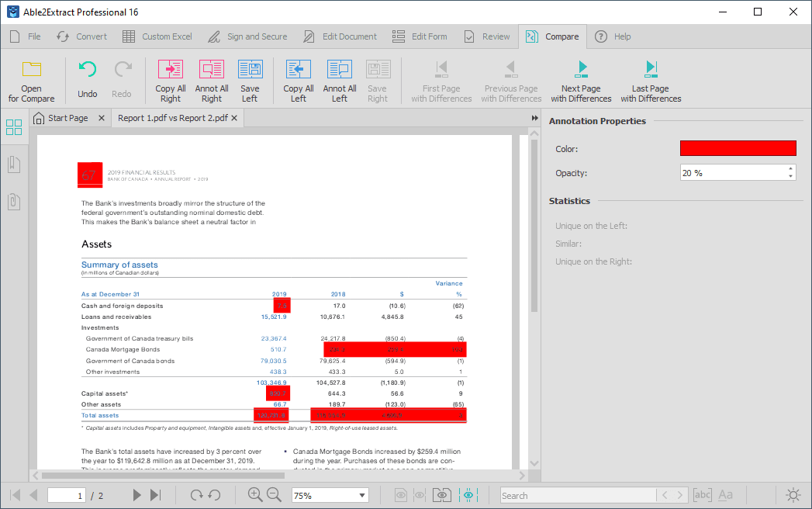
Task: Go to Previous Page with Differences
Action: coord(511,81)
